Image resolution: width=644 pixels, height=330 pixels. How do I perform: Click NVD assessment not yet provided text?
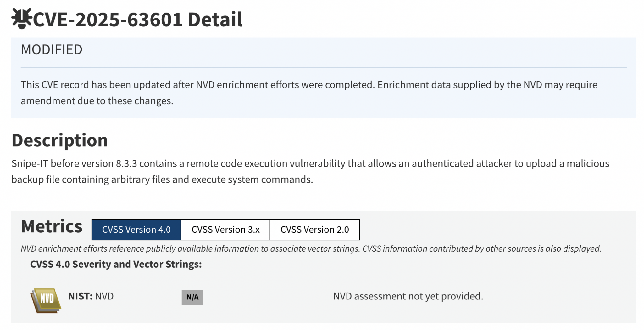tap(408, 296)
